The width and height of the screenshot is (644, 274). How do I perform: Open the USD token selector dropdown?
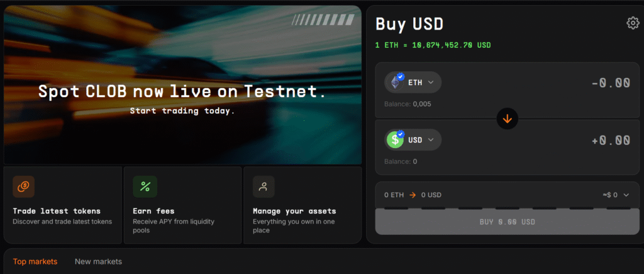click(x=413, y=140)
